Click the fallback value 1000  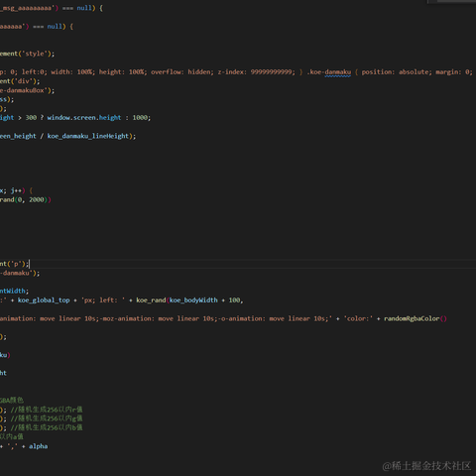[x=140, y=118]
